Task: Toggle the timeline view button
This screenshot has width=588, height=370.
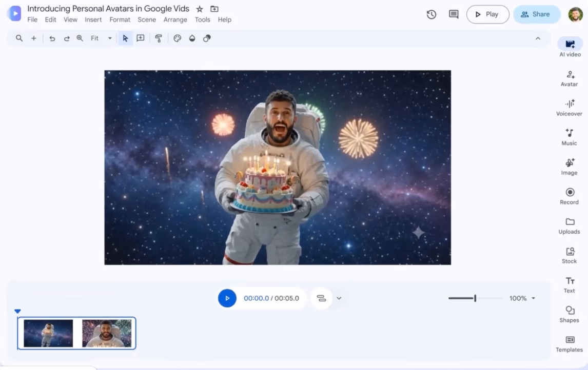Action: (321, 298)
